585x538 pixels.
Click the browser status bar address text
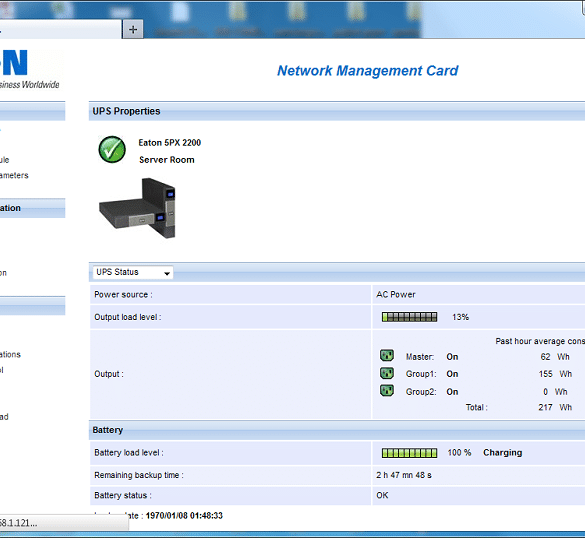coord(18,523)
